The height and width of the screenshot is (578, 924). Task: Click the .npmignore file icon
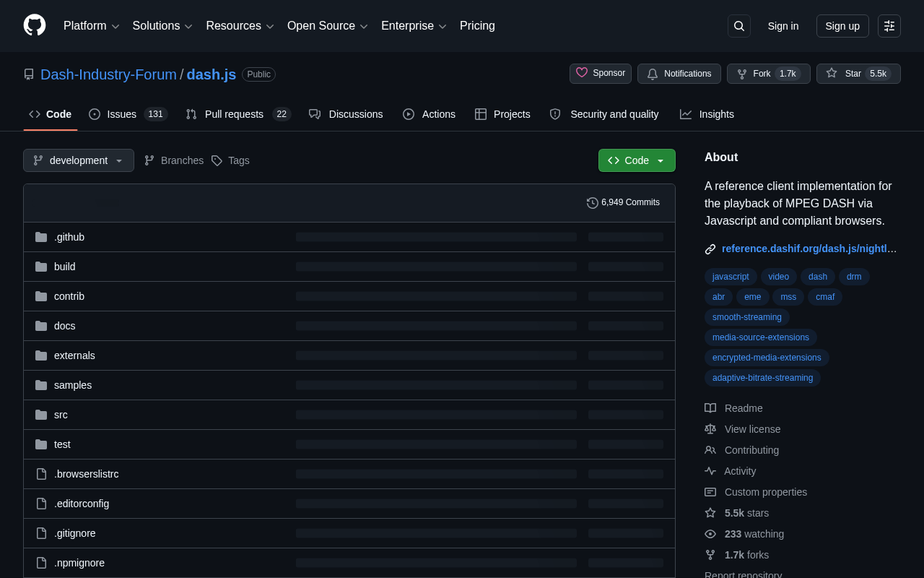pos(41,563)
